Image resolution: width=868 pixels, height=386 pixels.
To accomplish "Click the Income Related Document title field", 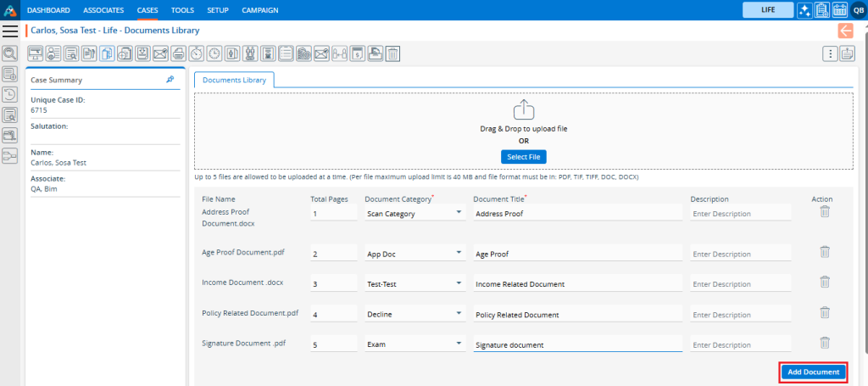I will (576, 283).
